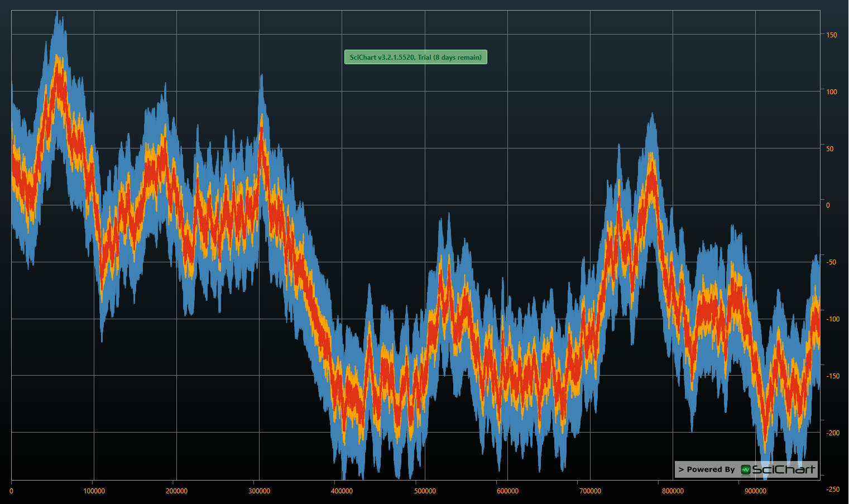Click Y-axis label -200
Image resolution: width=849 pixels, height=504 pixels.
point(833,433)
